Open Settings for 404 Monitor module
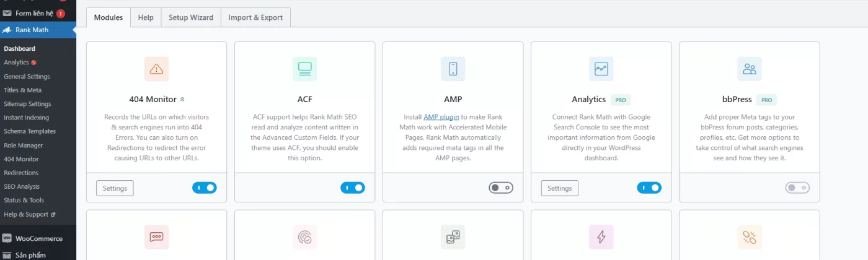Viewport: 868px width, 260px height. [115, 188]
